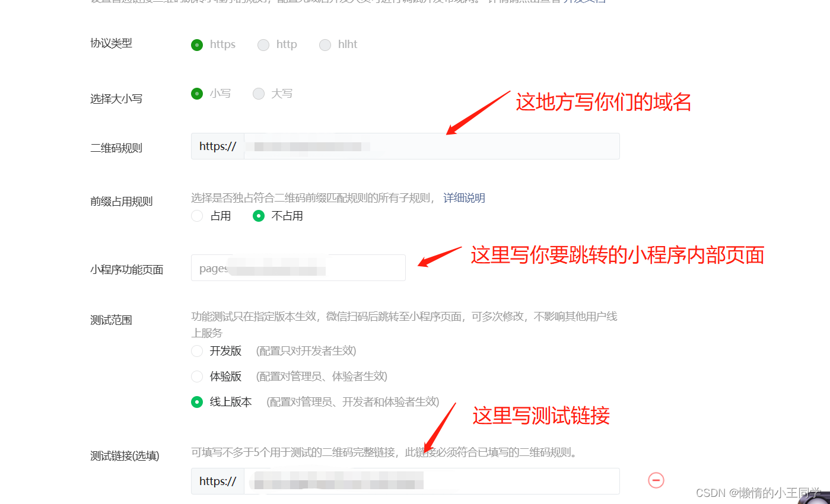The image size is (830, 504).
Task: Click the 协议类型 label
Action: pos(111,43)
